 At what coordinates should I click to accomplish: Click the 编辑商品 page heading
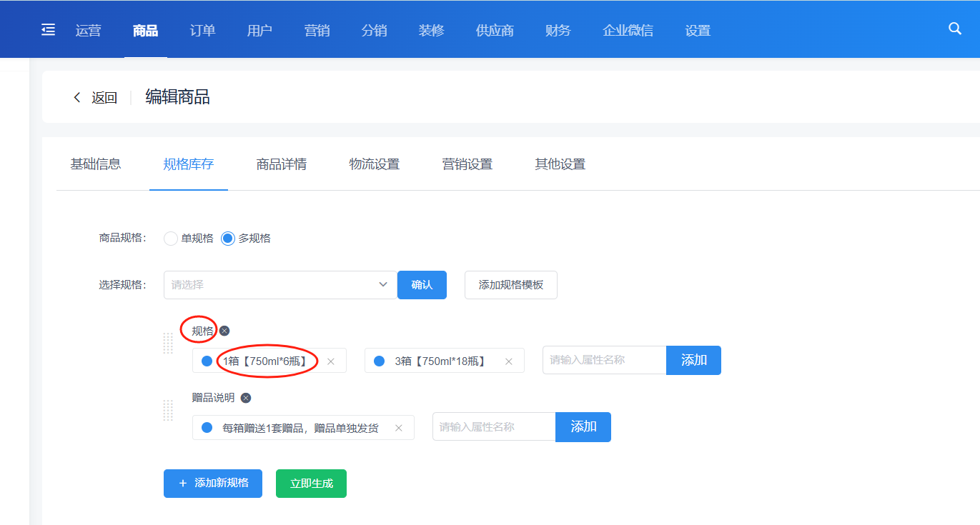(x=178, y=97)
